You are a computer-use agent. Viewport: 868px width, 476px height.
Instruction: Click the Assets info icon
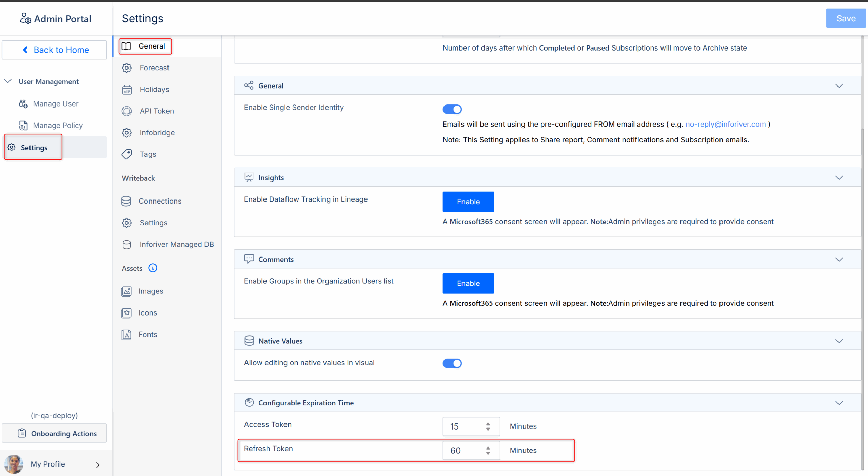click(153, 268)
